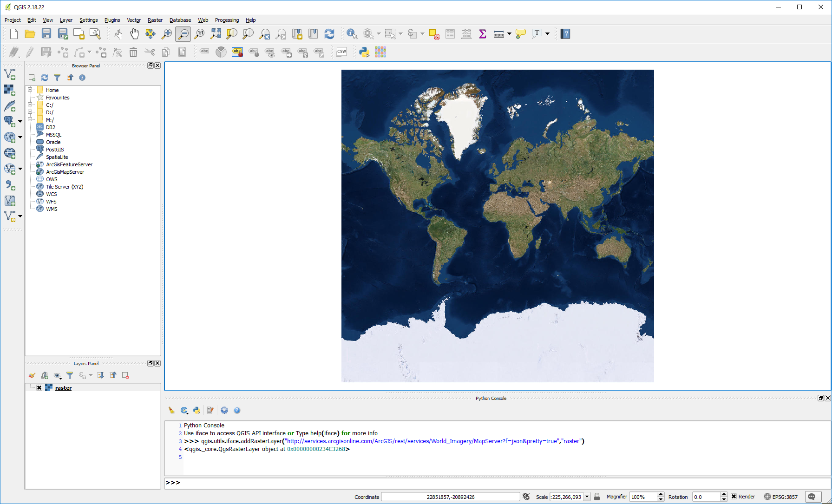Expand the Home folder in Browser
This screenshot has height=504, width=832.
tap(30, 90)
